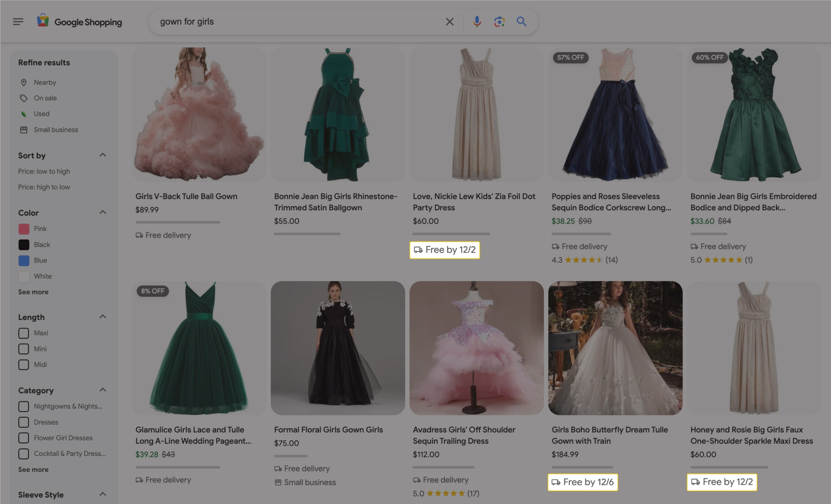Click the Nearby location pin icon
The height and width of the screenshot is (504, 831).
[23, 82]
